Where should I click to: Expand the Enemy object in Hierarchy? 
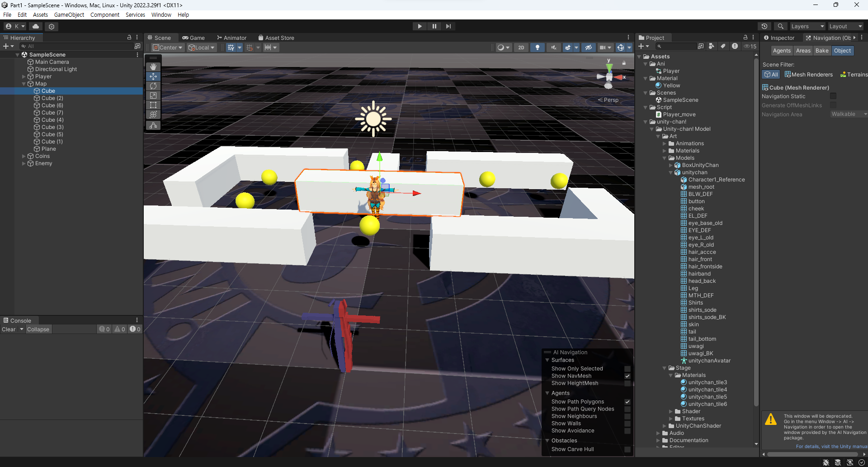coord(24,163)
